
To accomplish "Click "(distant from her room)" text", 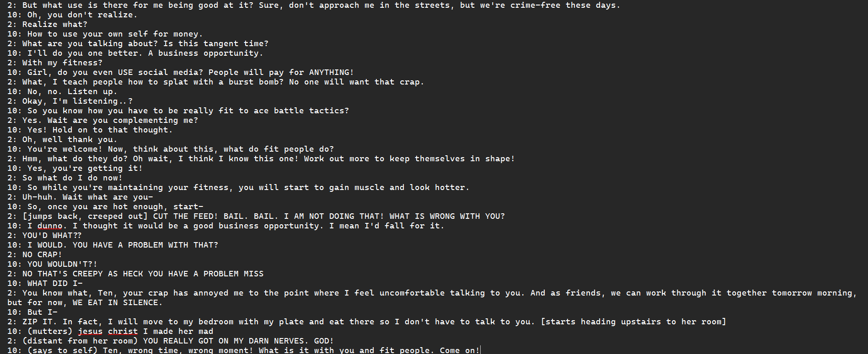I will point(80,341).
